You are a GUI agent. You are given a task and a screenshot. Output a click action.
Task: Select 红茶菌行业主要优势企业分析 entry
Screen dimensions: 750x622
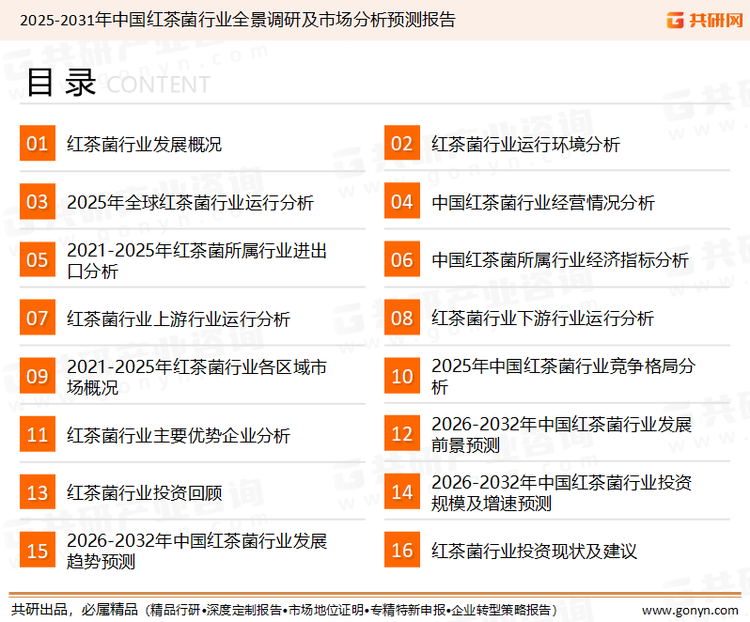pyautogui.click(x=178, y=435)
